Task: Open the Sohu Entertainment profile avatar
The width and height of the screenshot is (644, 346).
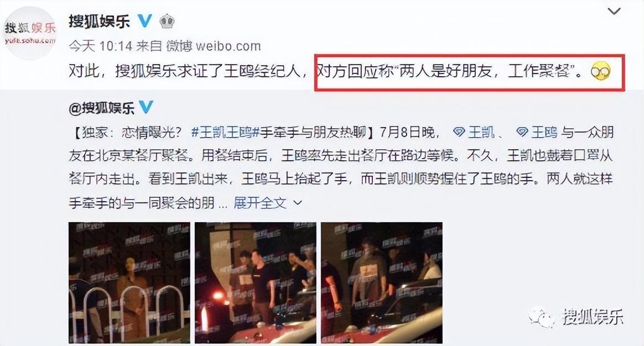Action: (x=29, y=33)
